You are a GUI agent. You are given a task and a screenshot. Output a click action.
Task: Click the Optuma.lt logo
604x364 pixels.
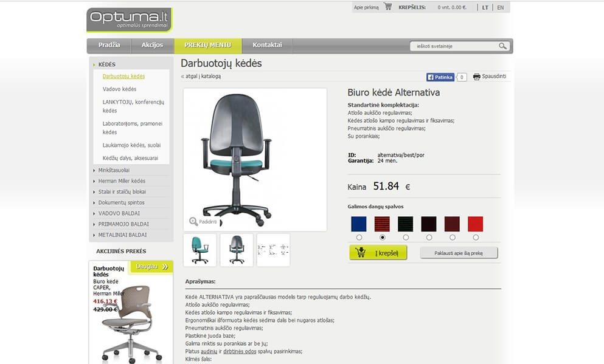(130, 20)
